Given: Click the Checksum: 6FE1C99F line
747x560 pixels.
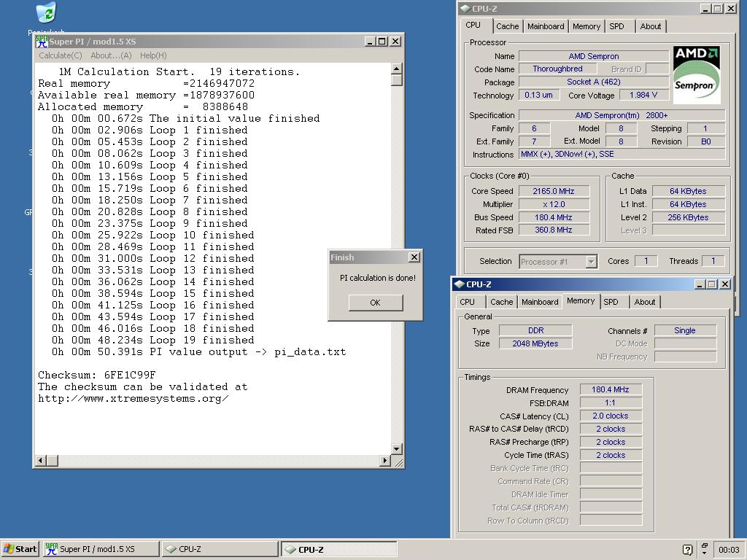Looking at the screenshot, I should pyautogui.click(x=97, y=376).
